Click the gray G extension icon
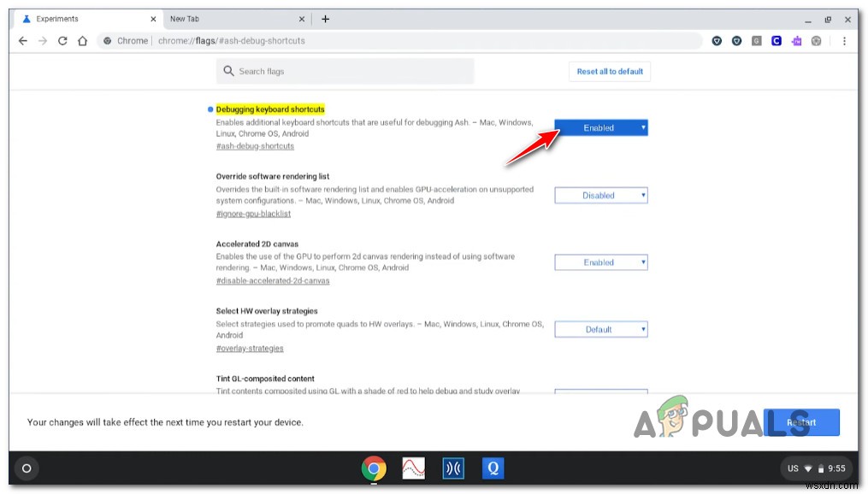 (757, 41)
